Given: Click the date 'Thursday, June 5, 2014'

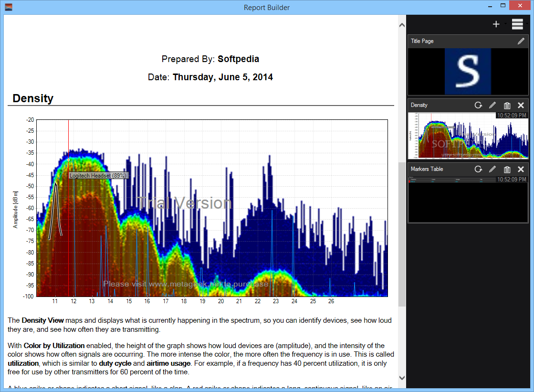Looking at the screenshot, I should point(223,77).
